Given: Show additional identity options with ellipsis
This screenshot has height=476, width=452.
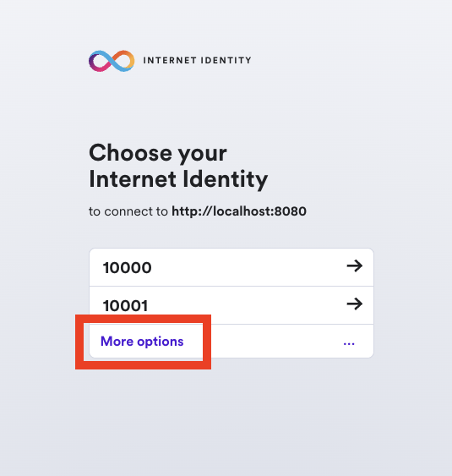Looking at the screenshot, I should point(349,343).
